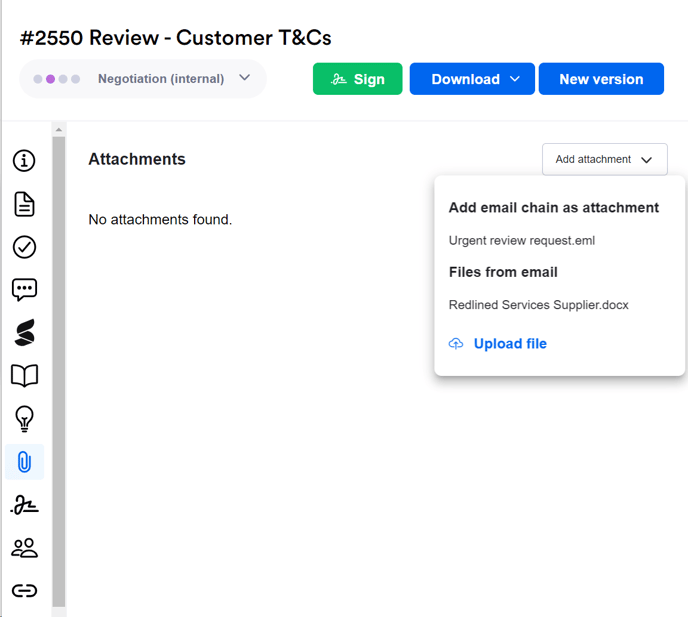Click the Upload file link
This screenshot has height=617, width=688.
pos(510,344)
